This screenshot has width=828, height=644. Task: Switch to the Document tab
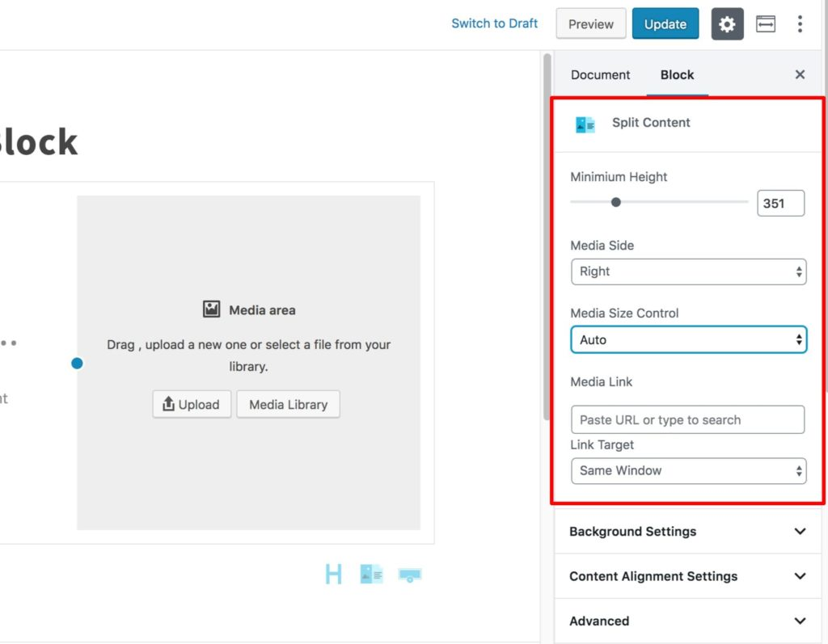click(600, 74)
